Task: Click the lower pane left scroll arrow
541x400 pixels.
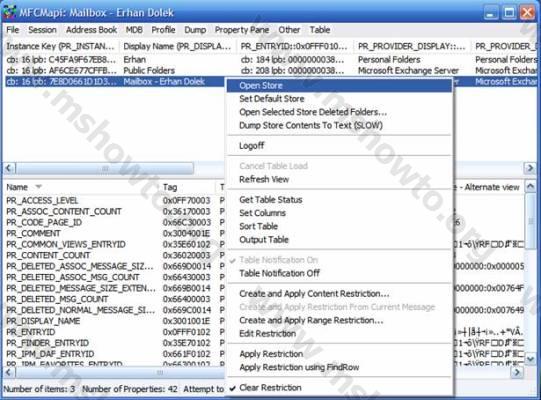Action: [x=9, y=372]
